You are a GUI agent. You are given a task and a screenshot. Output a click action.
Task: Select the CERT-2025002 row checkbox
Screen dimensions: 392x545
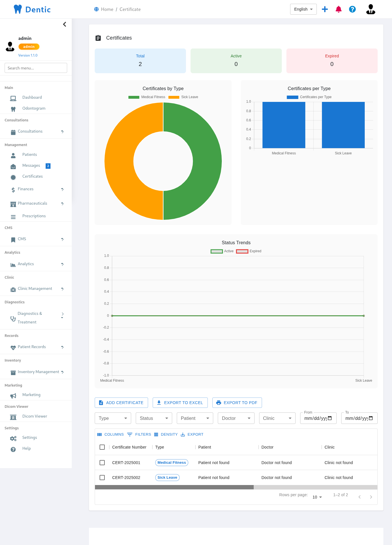(102, 478)
